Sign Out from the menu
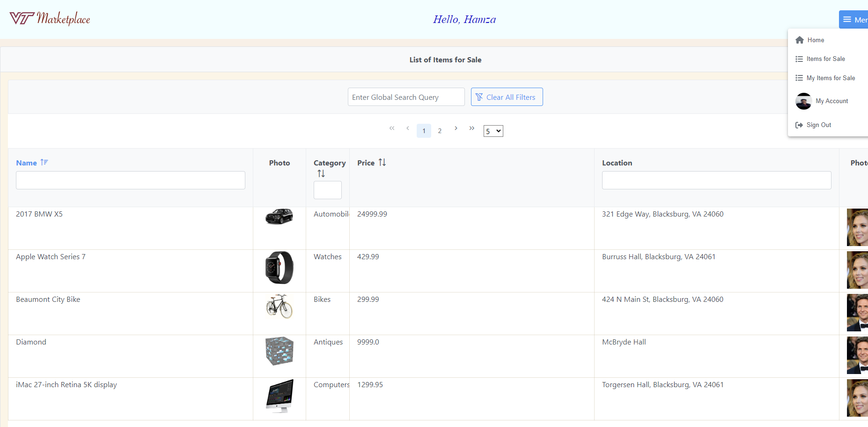Image resolution: width=868 pixels, height=427 pixels. point(828,125)
